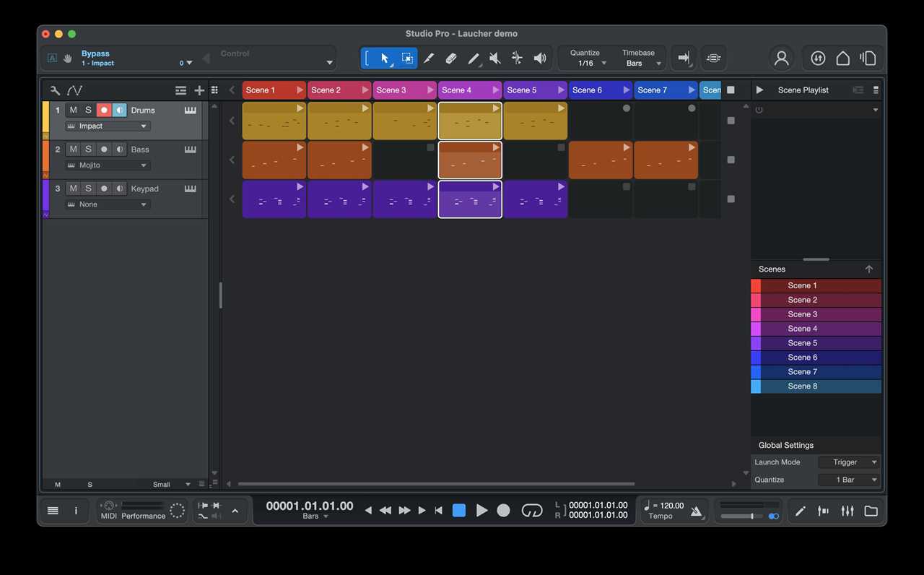Switch to the Eraser tool

450,59
